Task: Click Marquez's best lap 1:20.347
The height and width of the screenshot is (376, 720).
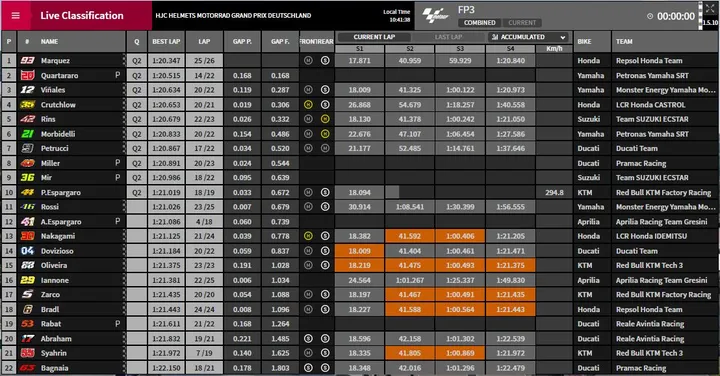Action: point(166,61)
